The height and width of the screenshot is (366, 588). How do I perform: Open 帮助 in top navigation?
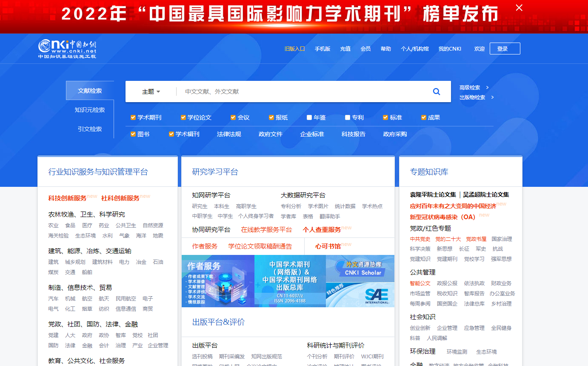coord(385,49)
